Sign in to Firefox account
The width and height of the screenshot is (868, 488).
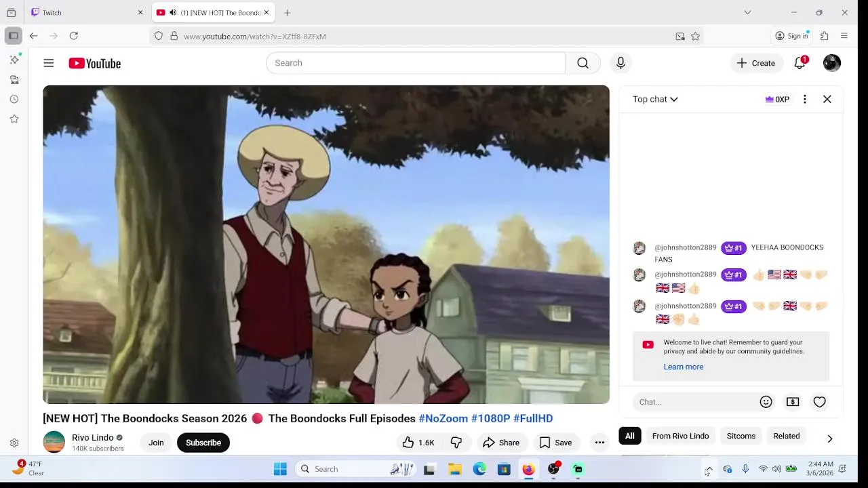(792, 36)
